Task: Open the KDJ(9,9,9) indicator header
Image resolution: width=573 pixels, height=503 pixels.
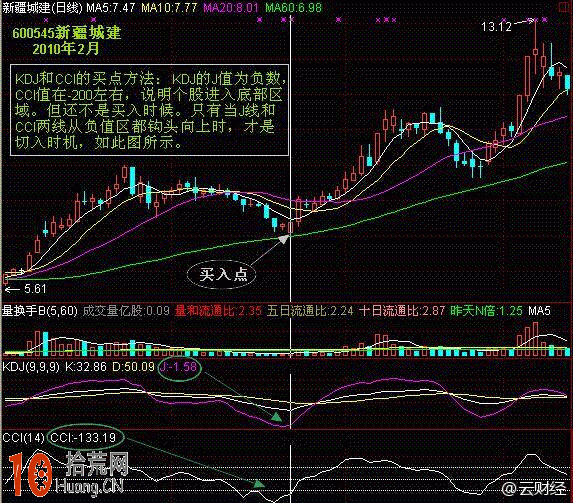Action: click(x=31, y=367)
